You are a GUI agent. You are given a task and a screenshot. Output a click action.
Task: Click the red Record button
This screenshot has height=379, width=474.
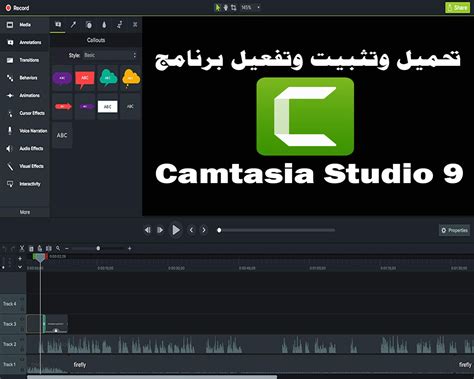point(17,8)
